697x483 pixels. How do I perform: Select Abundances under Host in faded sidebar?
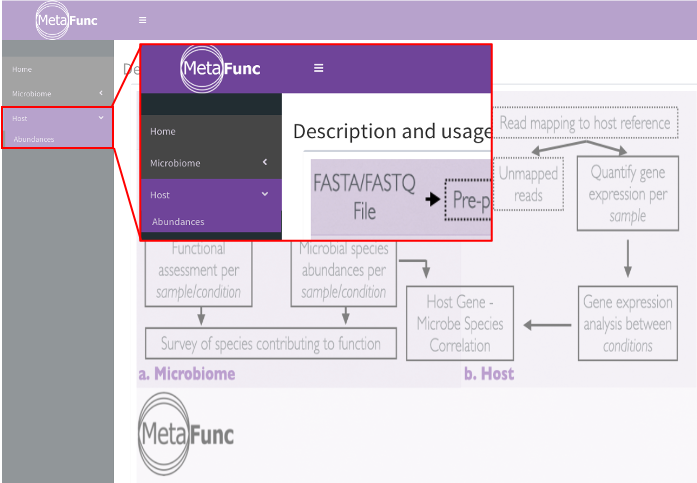click(34, 139)
